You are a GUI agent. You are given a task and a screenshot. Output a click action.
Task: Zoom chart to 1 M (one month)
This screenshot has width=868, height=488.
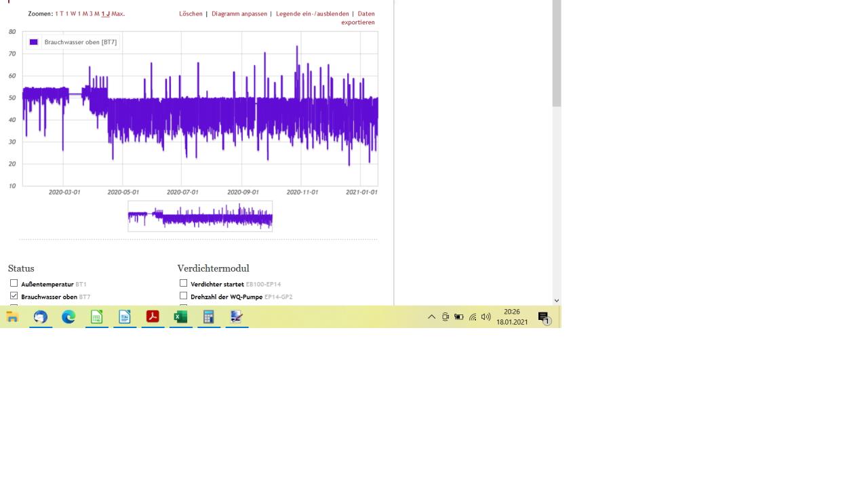83,14
